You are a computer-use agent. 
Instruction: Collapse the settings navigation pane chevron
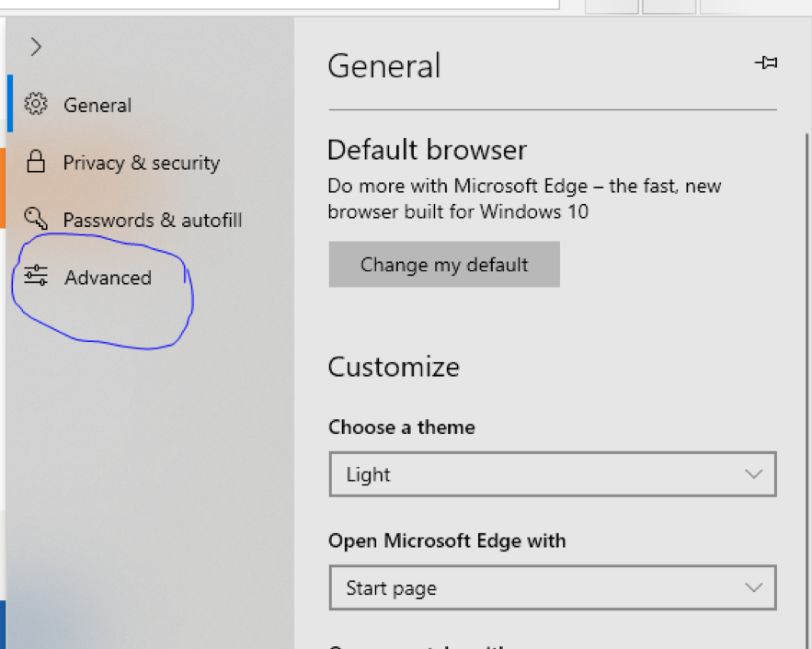pyautogui.click(x=36, y=47)
